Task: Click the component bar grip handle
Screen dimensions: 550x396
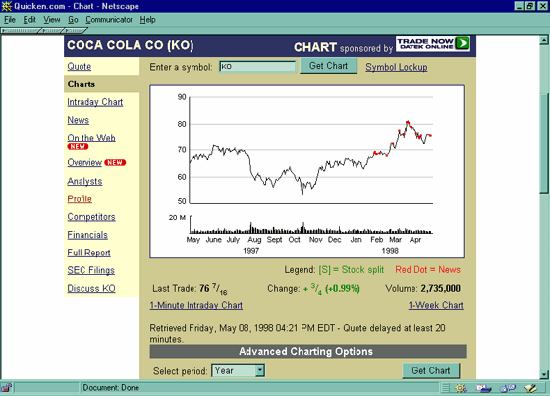Action: coord(445,388)
